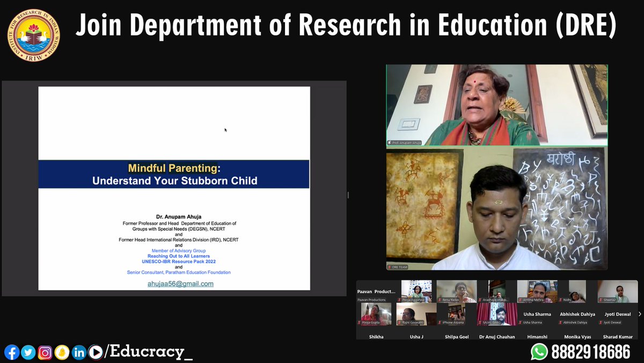Select Rajni Goswami's video thumbnail
644x363 pixels.
click(x=416, y=314)
